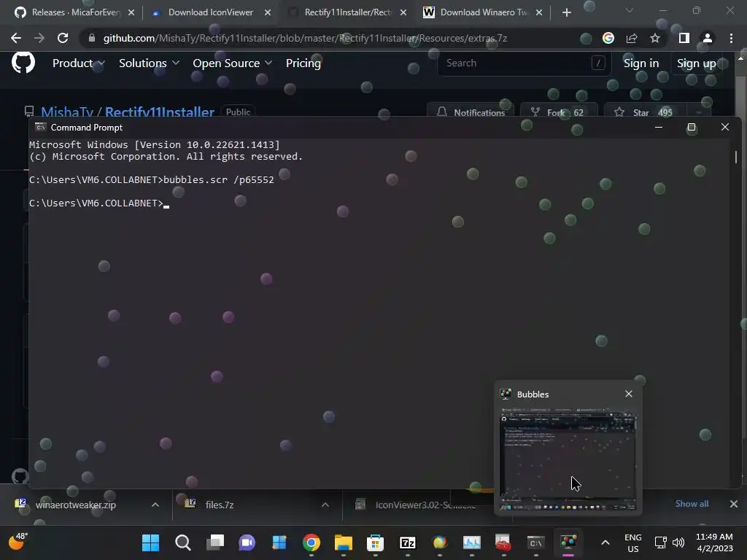Image resolution: width=747 pixels, height=560 pixels.
Task: Launch Chat app from taskbar
Action: coord(247,542)
